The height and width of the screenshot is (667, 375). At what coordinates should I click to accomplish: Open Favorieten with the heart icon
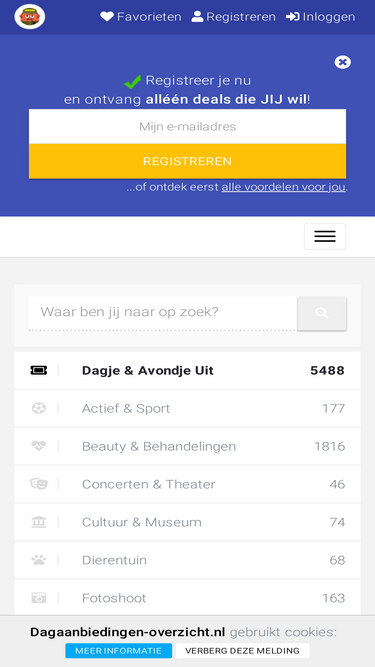141,17
